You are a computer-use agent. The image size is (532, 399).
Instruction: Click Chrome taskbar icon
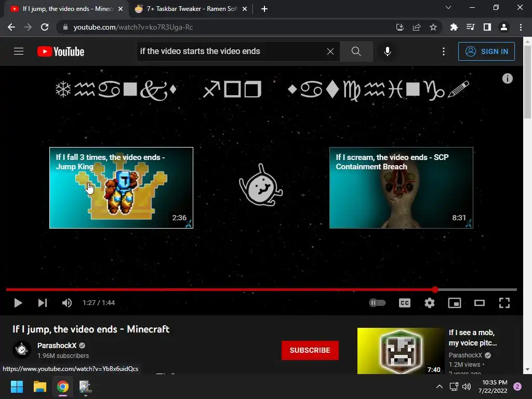click(63, 387)
